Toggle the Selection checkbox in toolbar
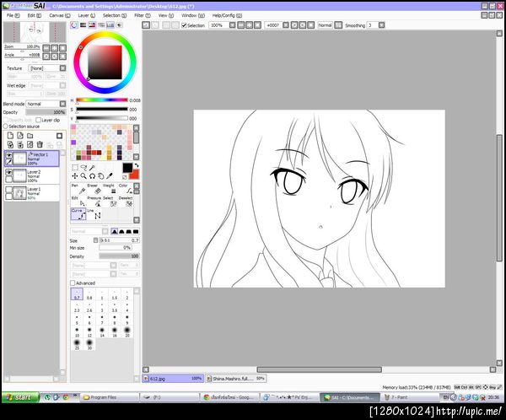 click(x=184, y=25)
